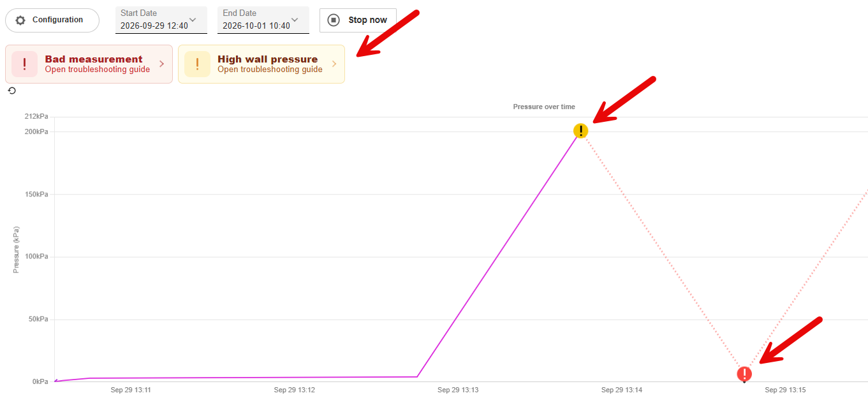Click the 200kPa axis label
Screen dimensions: 868x414
[x=36, y=132]
